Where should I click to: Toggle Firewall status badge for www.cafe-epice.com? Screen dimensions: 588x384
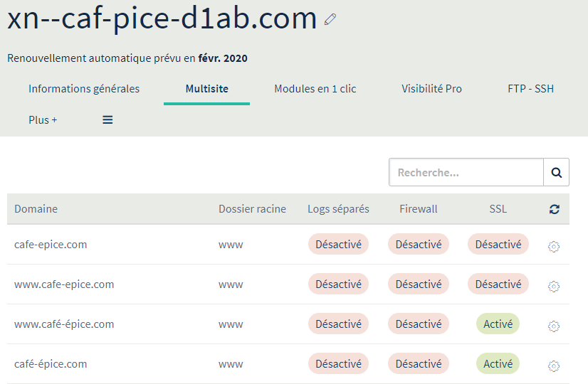coord(418,284)
